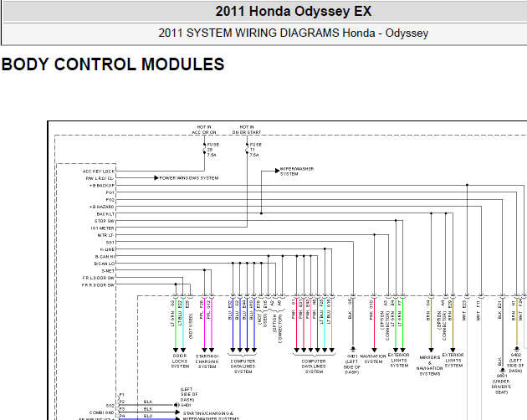The width and height of the screenshot is (527, 420).
Task: Click the '+B BACKUP' pin label
Action: click(x=102, y=185)
